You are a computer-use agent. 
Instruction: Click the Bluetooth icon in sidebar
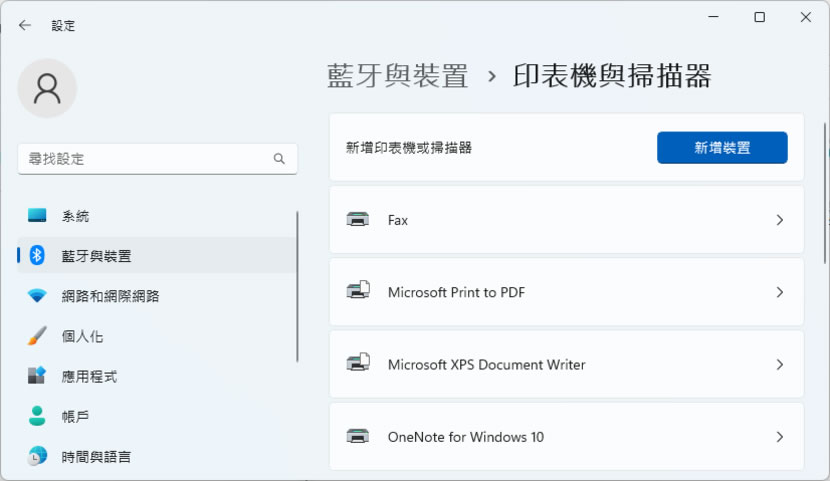tap(37, 256)
